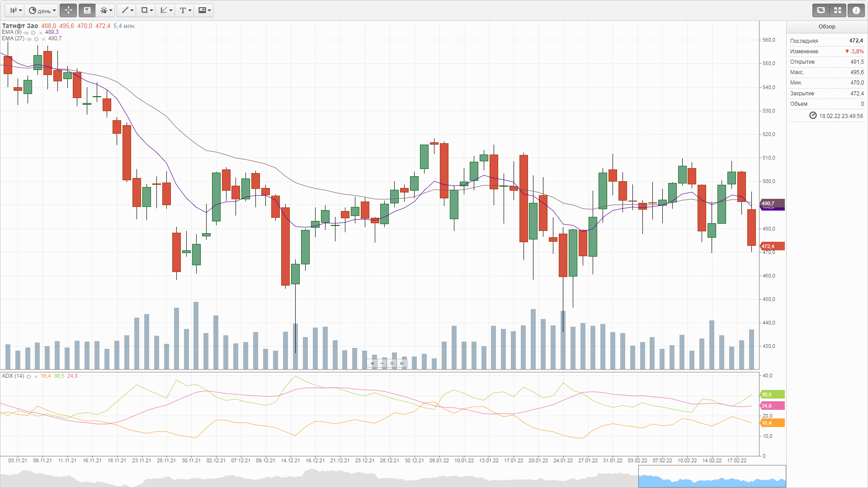868x488 pixels.
Task: Click the 'Открытие' 491,5 row
Action: tap(826, 62)
